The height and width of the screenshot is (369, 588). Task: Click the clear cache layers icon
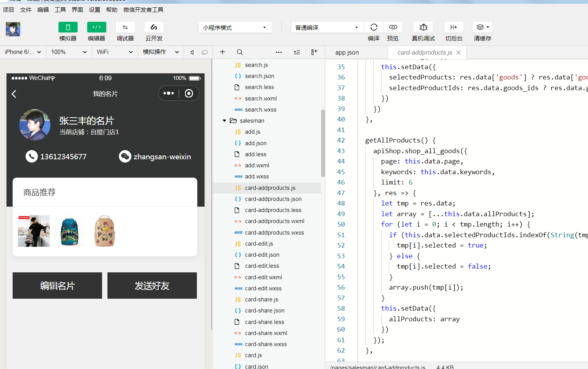pyautogui.click(x=481, y=28)
